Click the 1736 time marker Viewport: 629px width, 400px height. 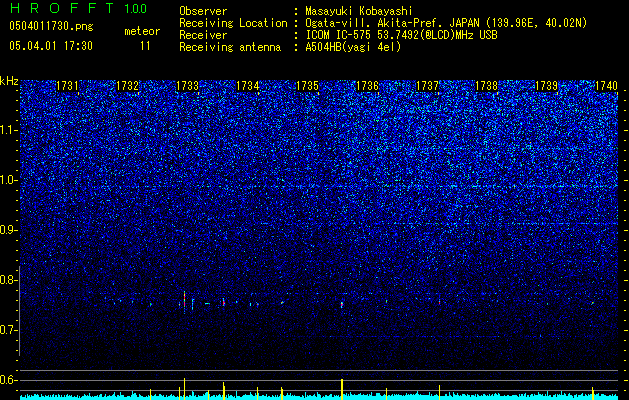coord(367,86)
